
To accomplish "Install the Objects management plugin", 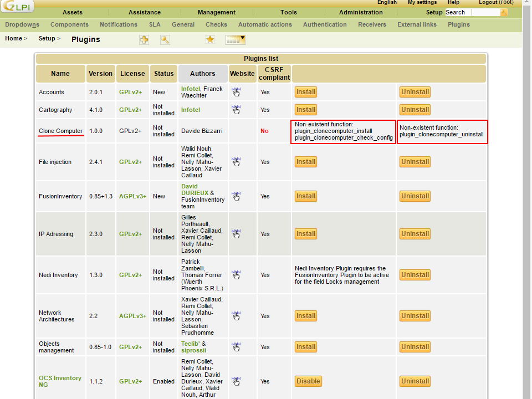I will tap(306, 347).
